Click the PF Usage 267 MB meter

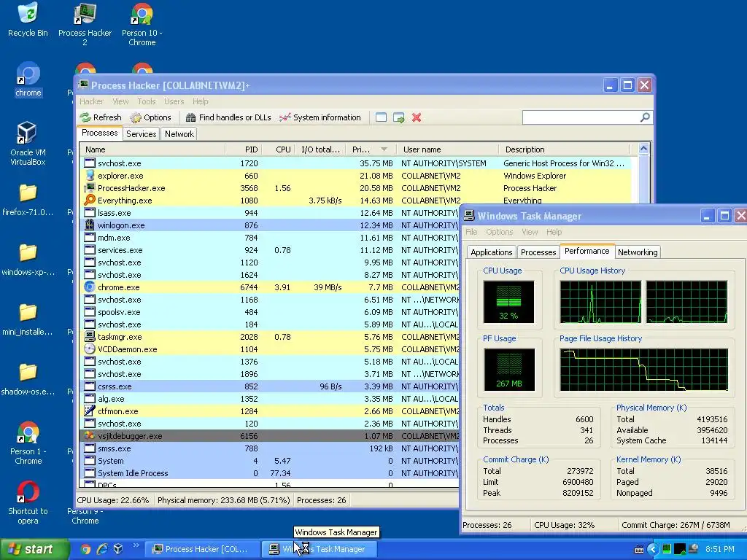(x=508, y=370)
